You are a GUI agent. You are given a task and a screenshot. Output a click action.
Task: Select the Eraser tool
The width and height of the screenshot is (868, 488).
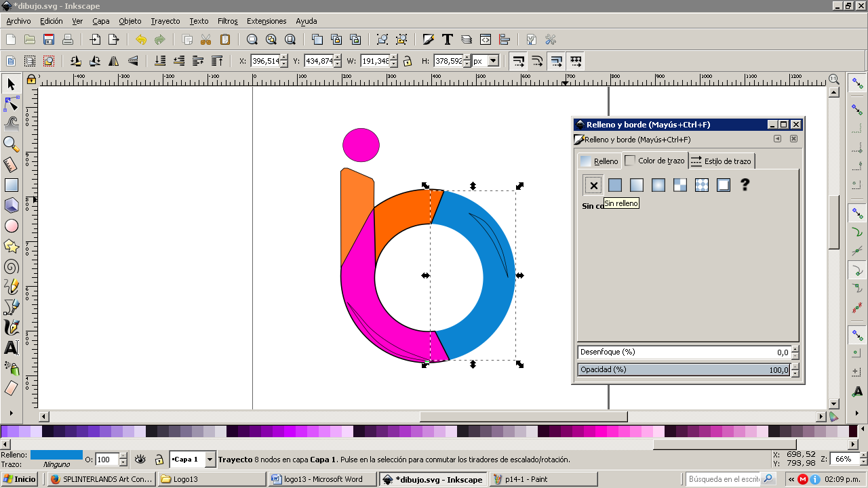(x=11, y=388)
